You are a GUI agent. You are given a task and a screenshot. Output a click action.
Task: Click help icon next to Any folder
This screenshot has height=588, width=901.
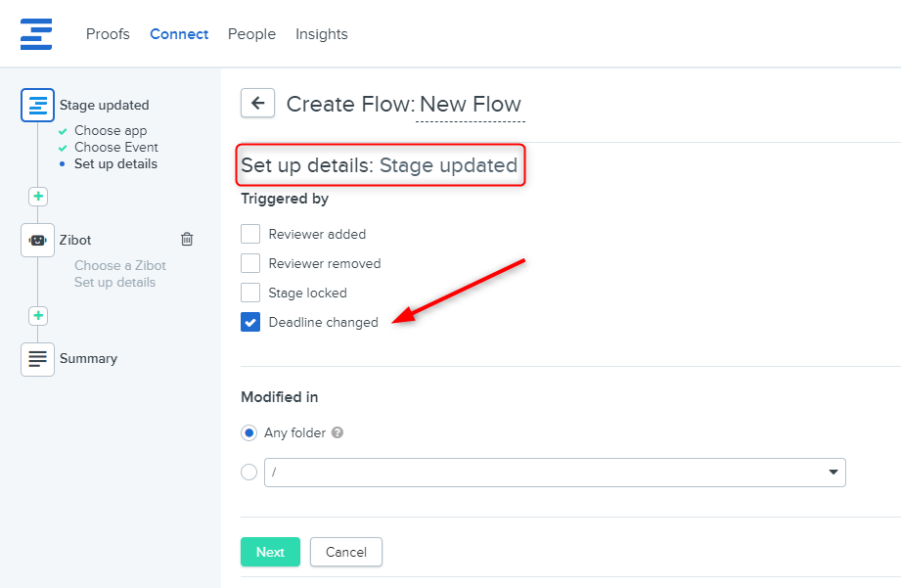point(338,432)
